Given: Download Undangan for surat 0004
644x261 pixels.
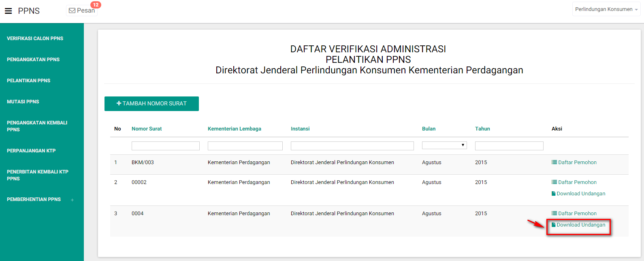Looking at the screenshot, I should [578, 225].
